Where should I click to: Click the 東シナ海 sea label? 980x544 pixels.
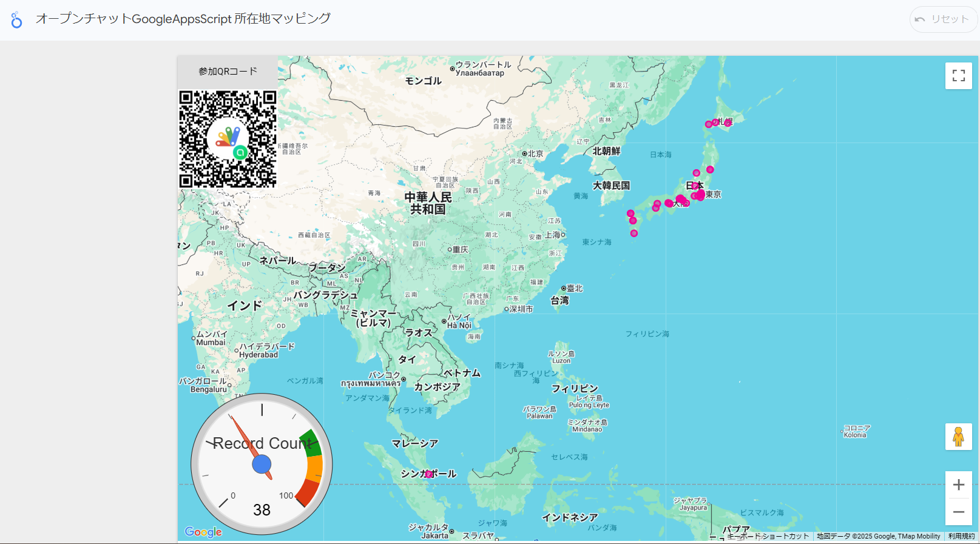point(596,242)
